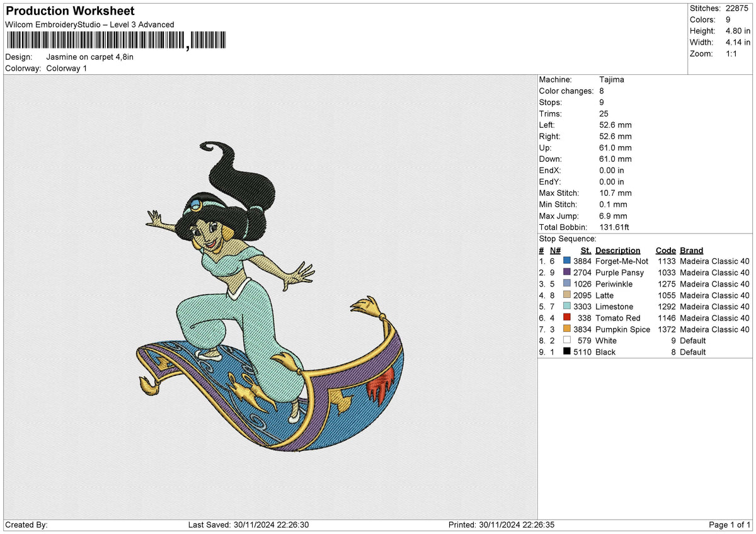Click the Page 1 of 1 indicator

tap(730, 525)
